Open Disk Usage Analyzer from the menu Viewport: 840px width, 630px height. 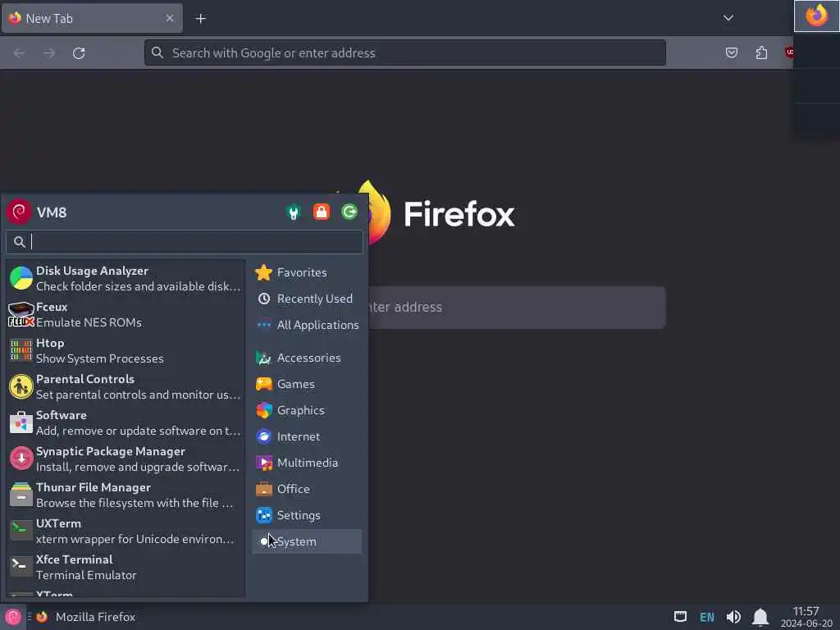click(x=126, y=279)
